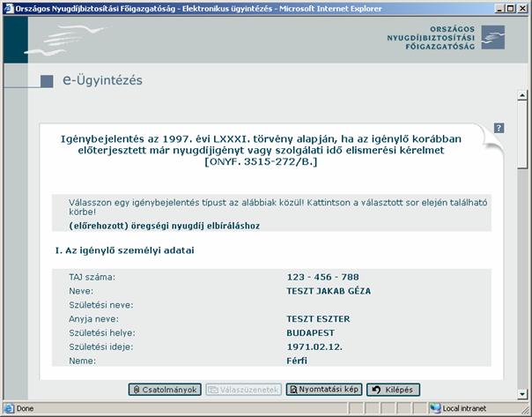The image size is (532, 417).
Task: Minimize the Internet Explorer window
Action: (499, 9)
